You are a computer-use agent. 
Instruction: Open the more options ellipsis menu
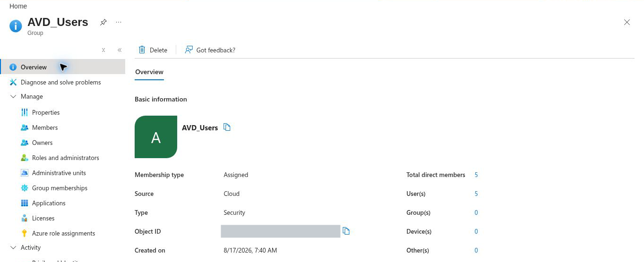coord(119,22)
